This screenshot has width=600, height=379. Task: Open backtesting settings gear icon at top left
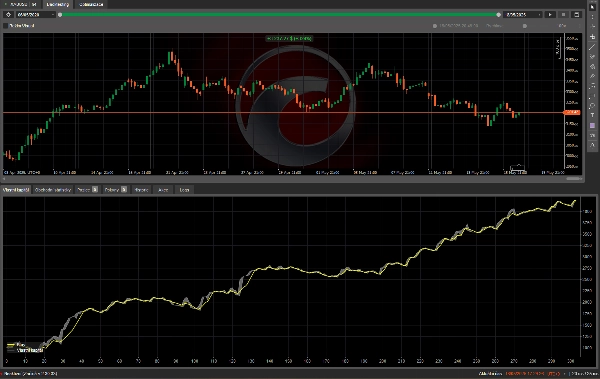click(x=8, y=15)
